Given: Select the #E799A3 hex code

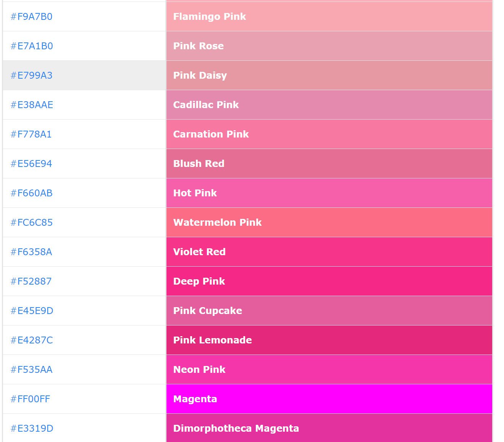Looking at the screenshot, I should point(31,75).
